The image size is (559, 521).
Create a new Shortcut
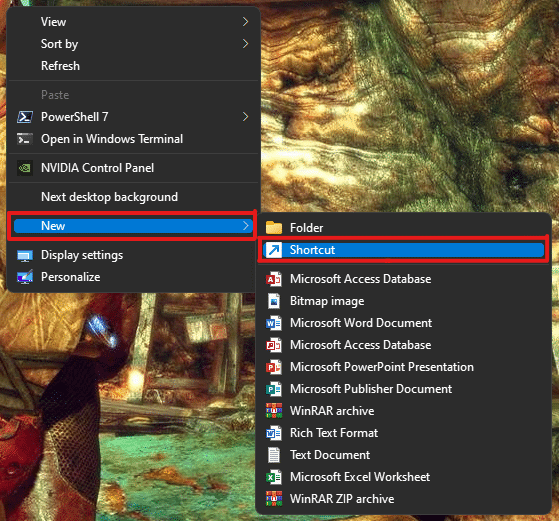point(404,250)
